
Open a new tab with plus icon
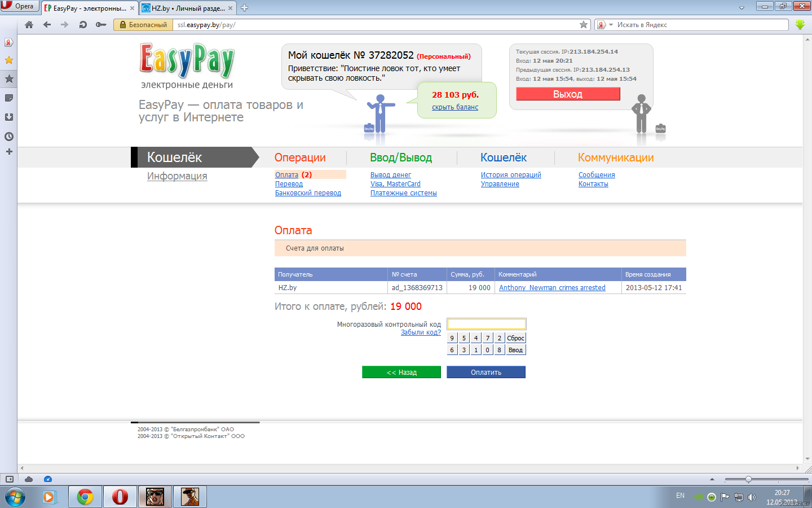coord(244,8)
